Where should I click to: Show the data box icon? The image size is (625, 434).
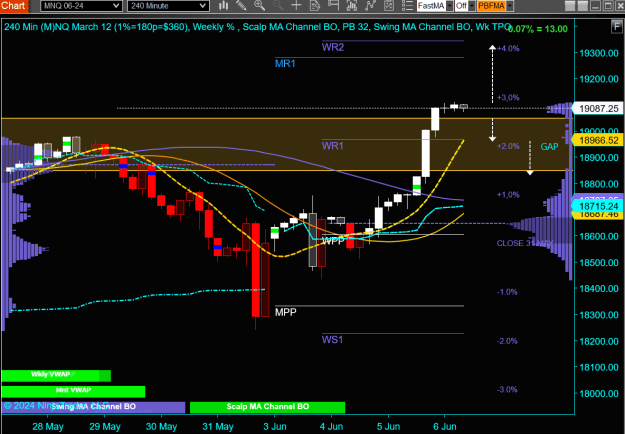[x=315, y=6]
